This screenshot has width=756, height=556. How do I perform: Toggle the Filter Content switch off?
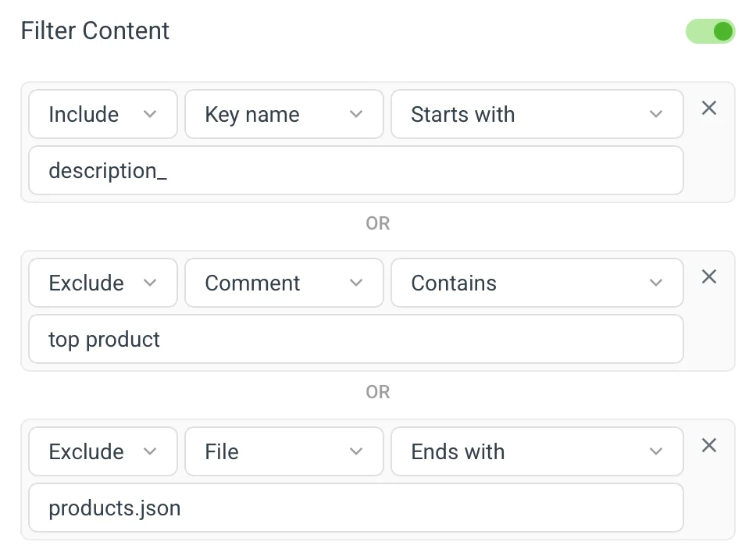click(x=710, y=31)
